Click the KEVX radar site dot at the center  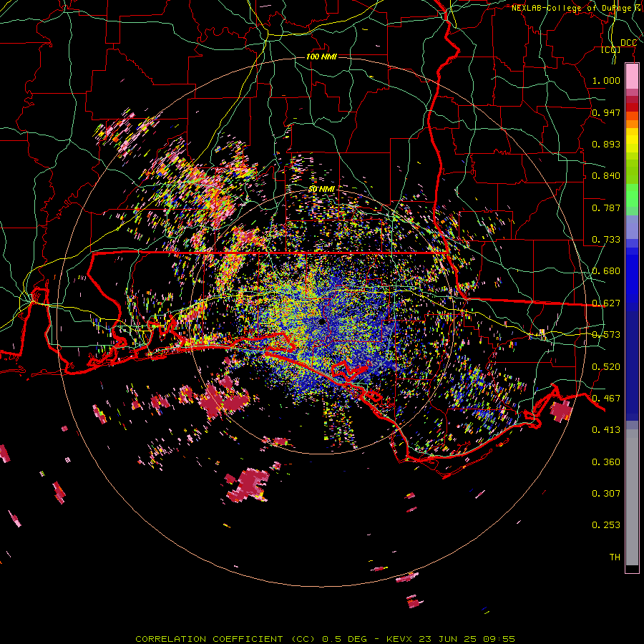(322, 321)
